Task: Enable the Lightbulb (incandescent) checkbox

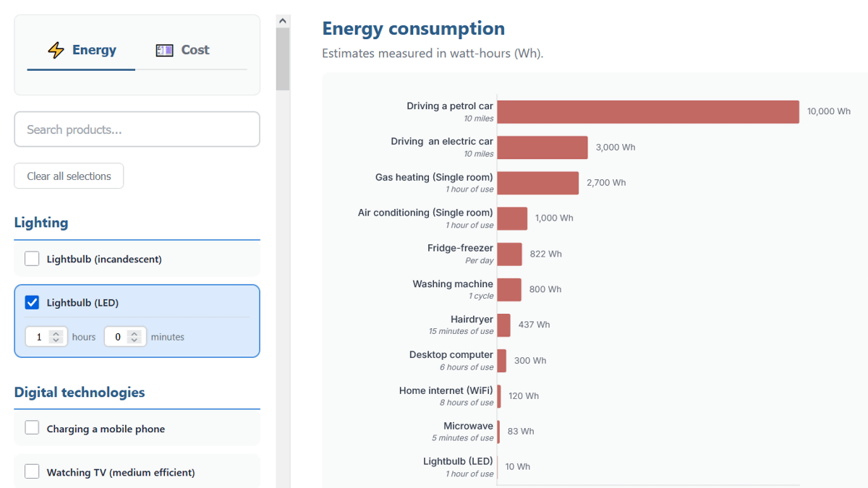Action: pyautogui.click(x=32, y=259)
